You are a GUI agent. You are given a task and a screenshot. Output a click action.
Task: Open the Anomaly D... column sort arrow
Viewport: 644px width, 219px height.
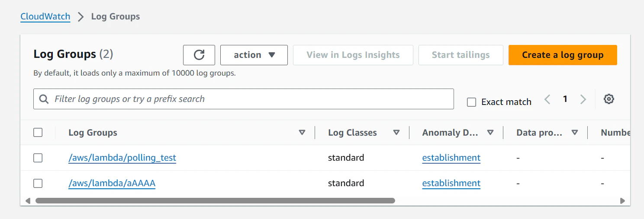[490, 133]
